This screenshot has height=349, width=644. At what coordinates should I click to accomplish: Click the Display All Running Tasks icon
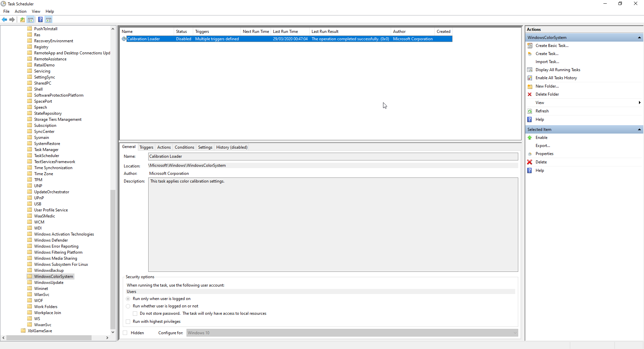pos(530,70)
